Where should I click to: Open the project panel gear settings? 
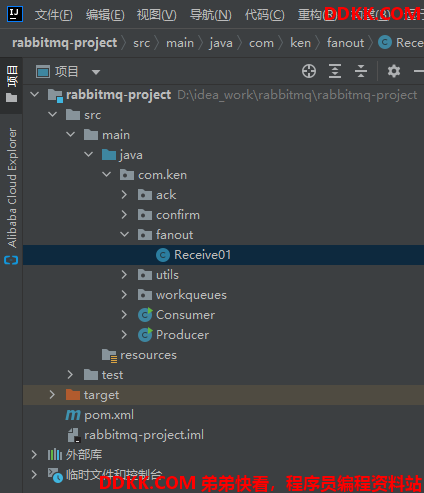pyautogui.click(x=394, y=71)
